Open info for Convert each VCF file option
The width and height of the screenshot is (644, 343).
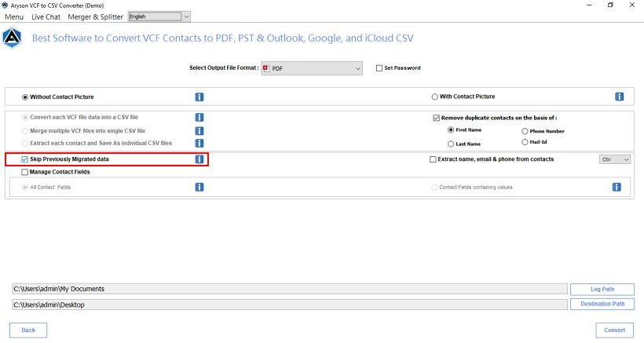(199, 118)
